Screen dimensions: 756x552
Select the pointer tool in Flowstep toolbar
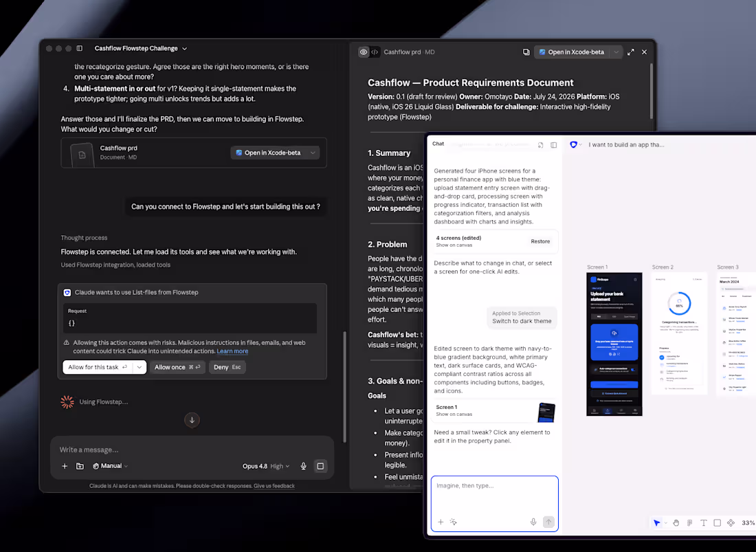(656, 523)
